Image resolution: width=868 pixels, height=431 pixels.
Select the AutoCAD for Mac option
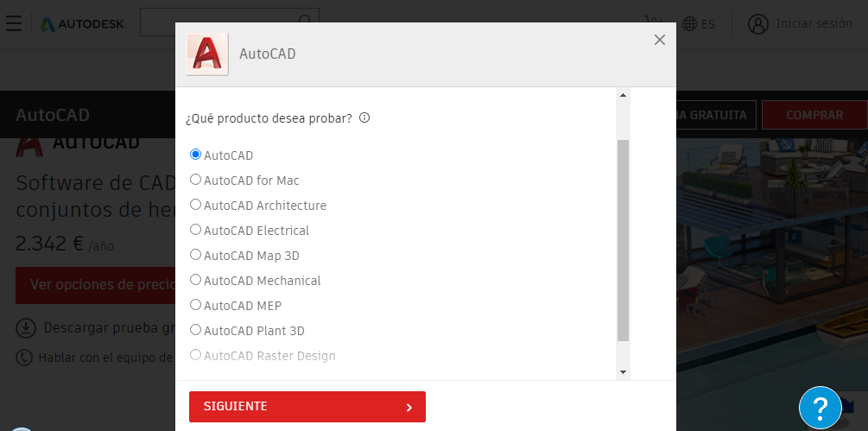point(195,180)
